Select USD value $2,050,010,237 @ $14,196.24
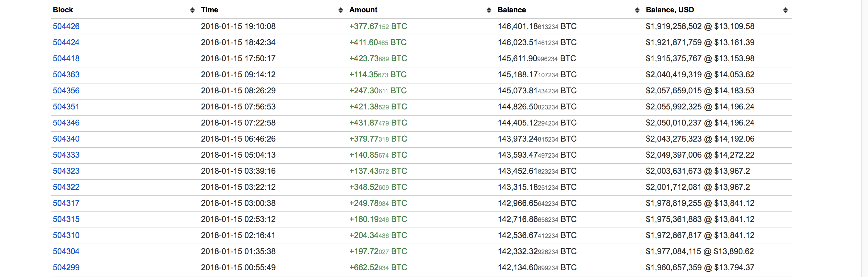The height and width of the screenshot is (277, 868). (700, 123)
